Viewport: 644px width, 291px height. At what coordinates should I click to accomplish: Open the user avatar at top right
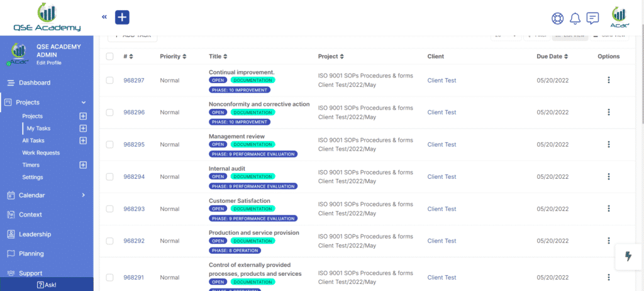pos(619,17)
